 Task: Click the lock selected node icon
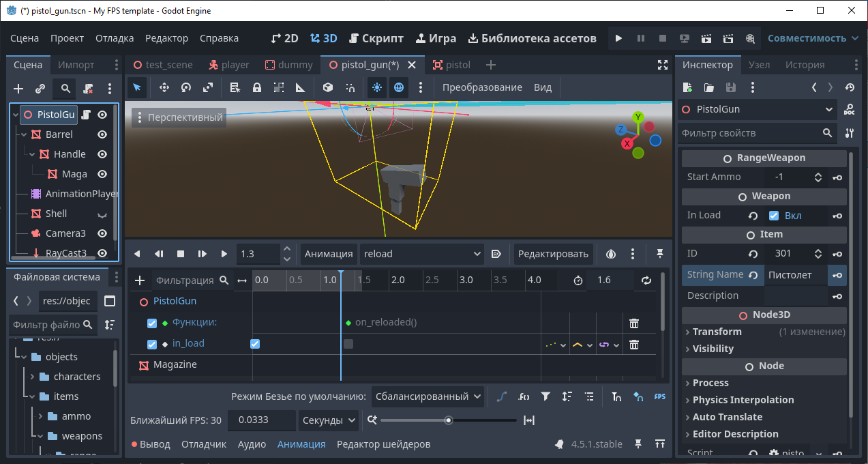257,87
